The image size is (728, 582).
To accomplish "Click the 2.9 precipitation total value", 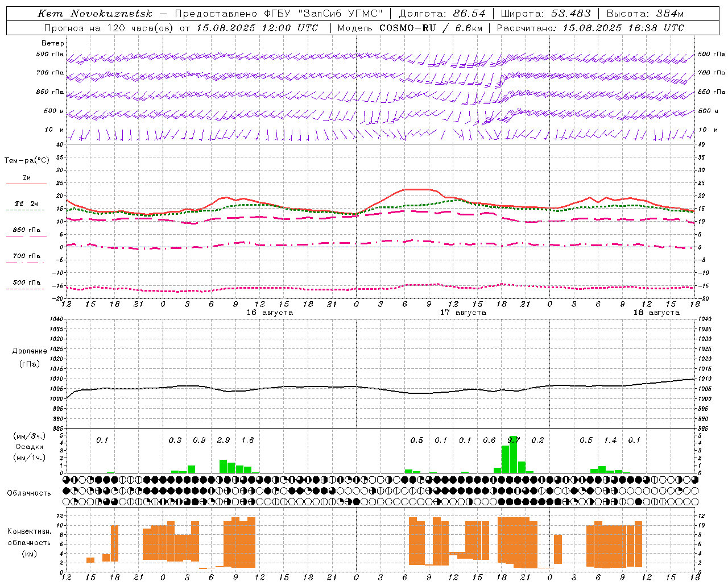I will click(224, 440).
